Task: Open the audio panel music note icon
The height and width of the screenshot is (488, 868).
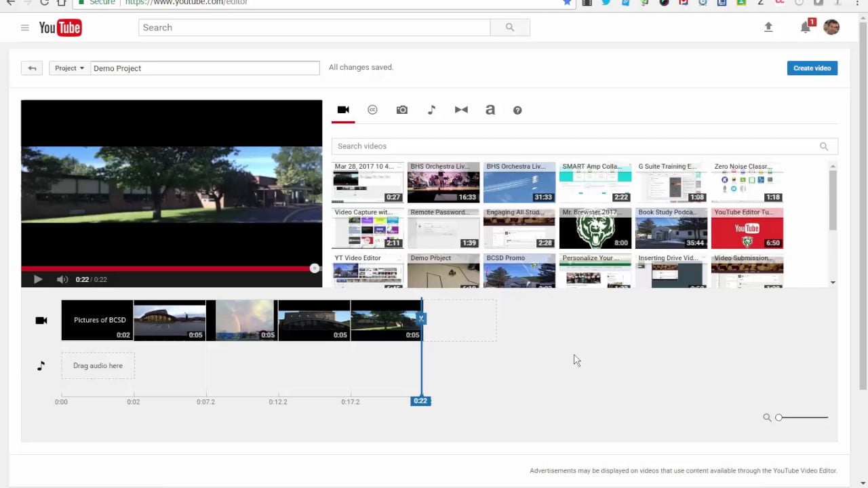Action: (431, 110)
